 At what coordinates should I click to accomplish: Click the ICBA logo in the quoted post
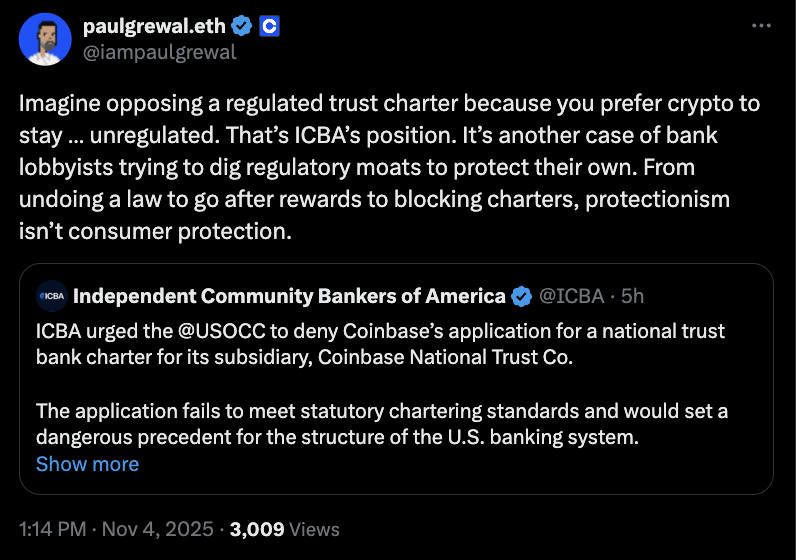tap(51, 296)
